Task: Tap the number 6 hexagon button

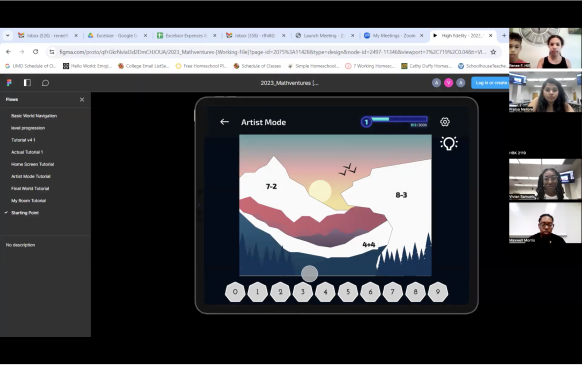Action: click(x=370, y=292)
